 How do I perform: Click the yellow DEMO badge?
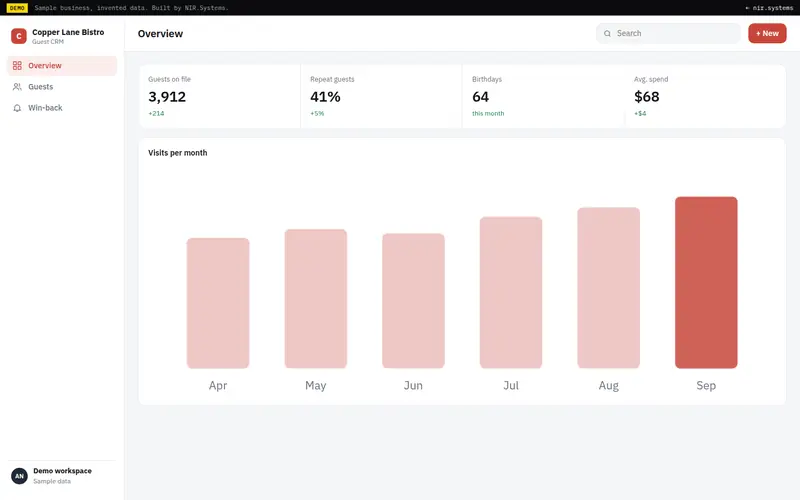[17, 8]
